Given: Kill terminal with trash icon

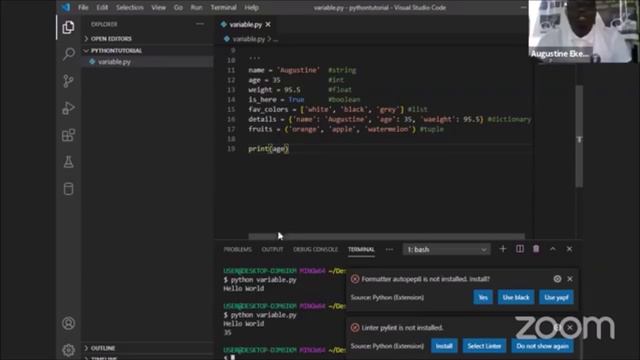Looking at the screenshot, I should [536, 249].
